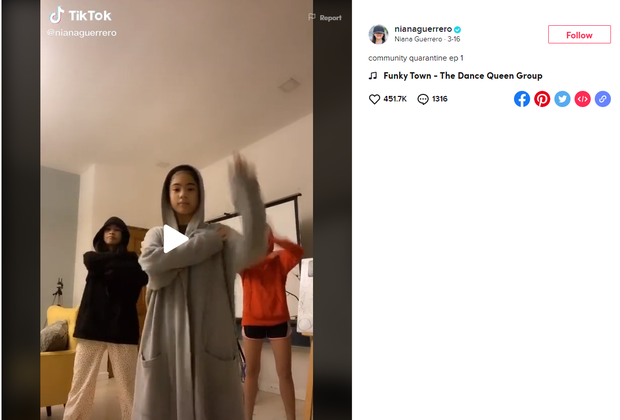620x420 pixels.
Task: Like the video with heart icon
Action: pyautogui.click(x=374, y=99)
